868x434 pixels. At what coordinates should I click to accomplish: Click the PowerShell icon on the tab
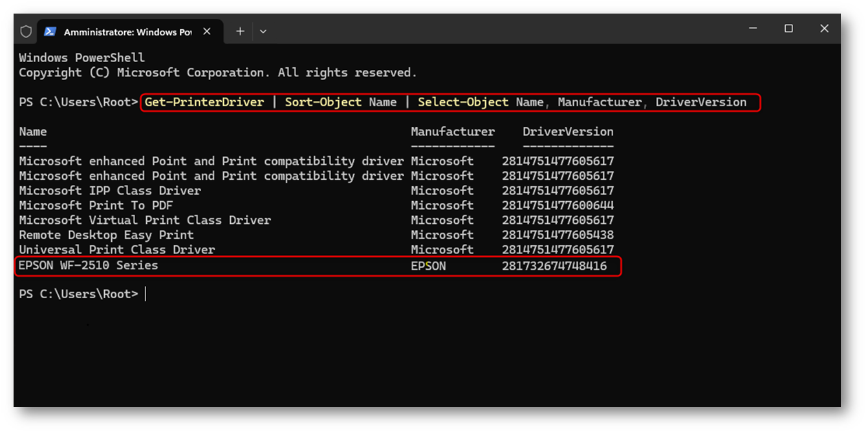point(50,31)
